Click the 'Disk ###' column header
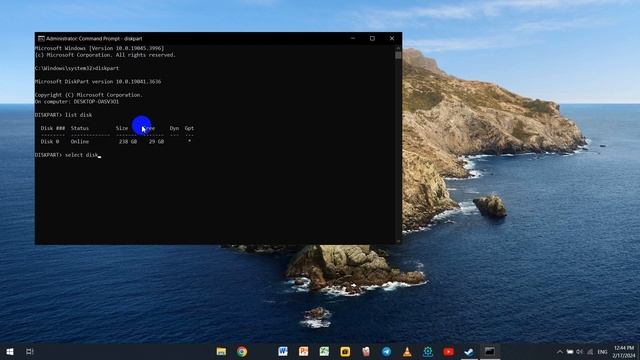 point(53,128)
